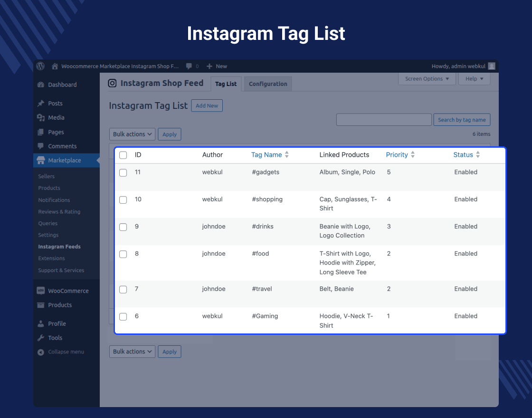Viewport: 532px width, 418px height.
Task: Open Marketplace Settings submenu item
Action: click(48, 235)
